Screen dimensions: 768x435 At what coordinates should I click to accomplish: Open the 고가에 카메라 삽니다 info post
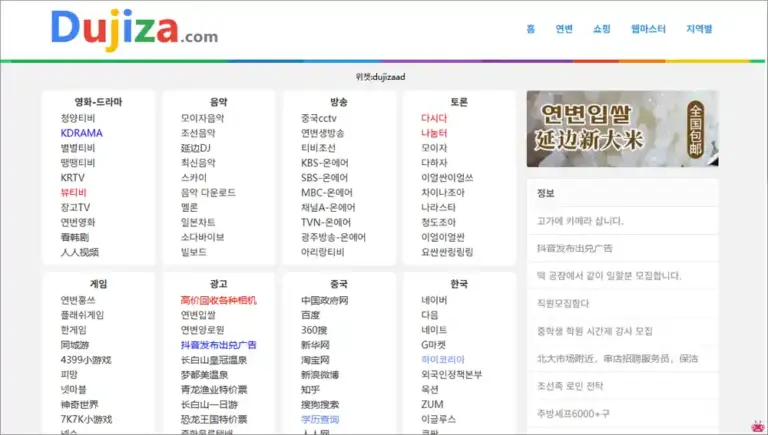(580, 221)
